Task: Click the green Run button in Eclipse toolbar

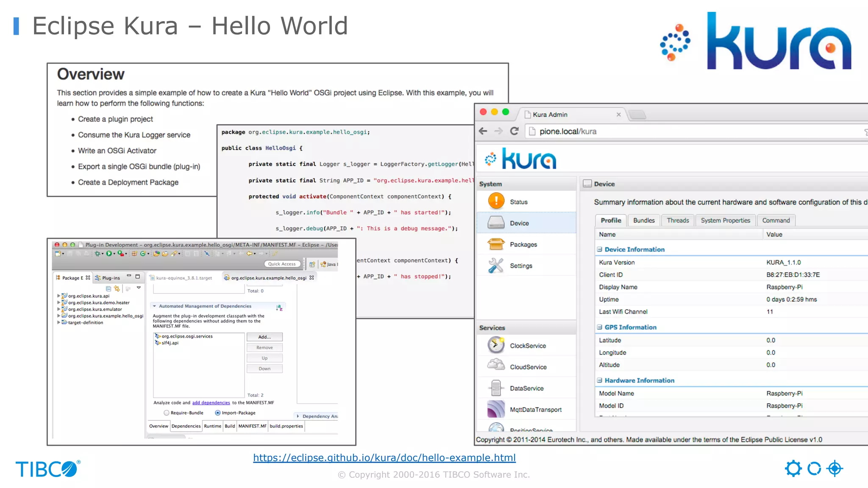Action: tap(109, 254)
